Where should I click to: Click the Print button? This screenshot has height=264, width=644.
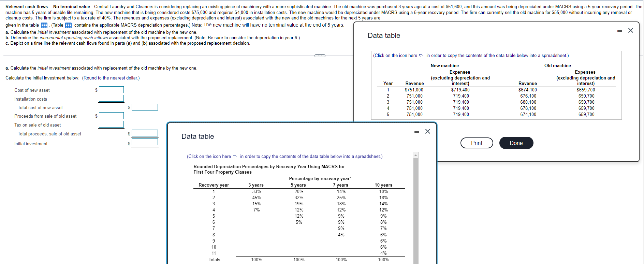click(477, 143)
